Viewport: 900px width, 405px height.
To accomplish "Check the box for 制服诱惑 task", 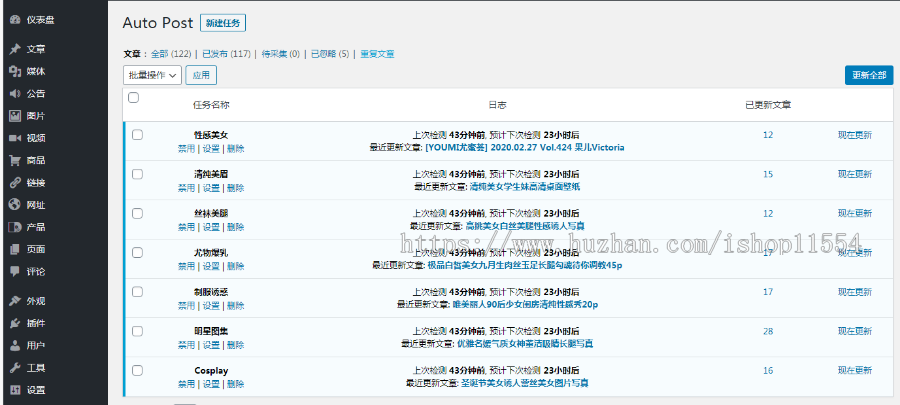I will coord(137,292).
